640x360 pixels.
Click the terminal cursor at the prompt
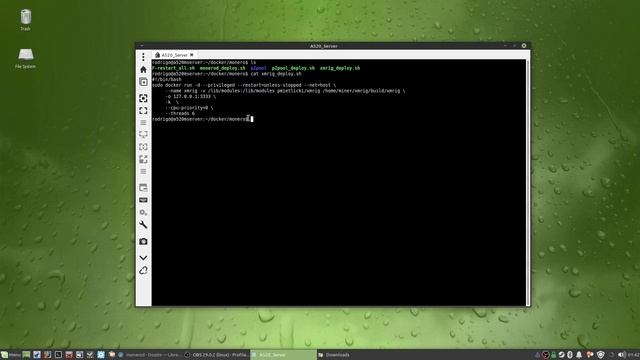tap(252, 119)
